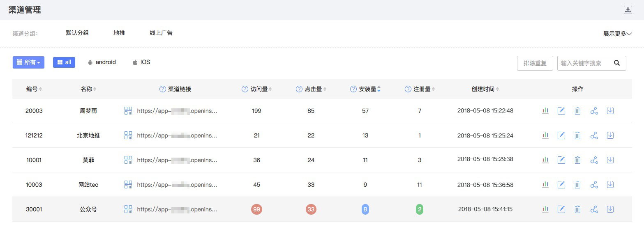Show QR code for 周梦雨 link
The image size is (644, 236).
pyautogui.click(x=128, y=111)
